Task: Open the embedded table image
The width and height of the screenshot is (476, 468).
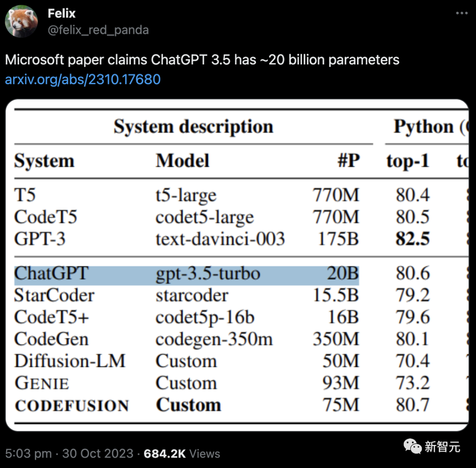Action: coord(237,265)
